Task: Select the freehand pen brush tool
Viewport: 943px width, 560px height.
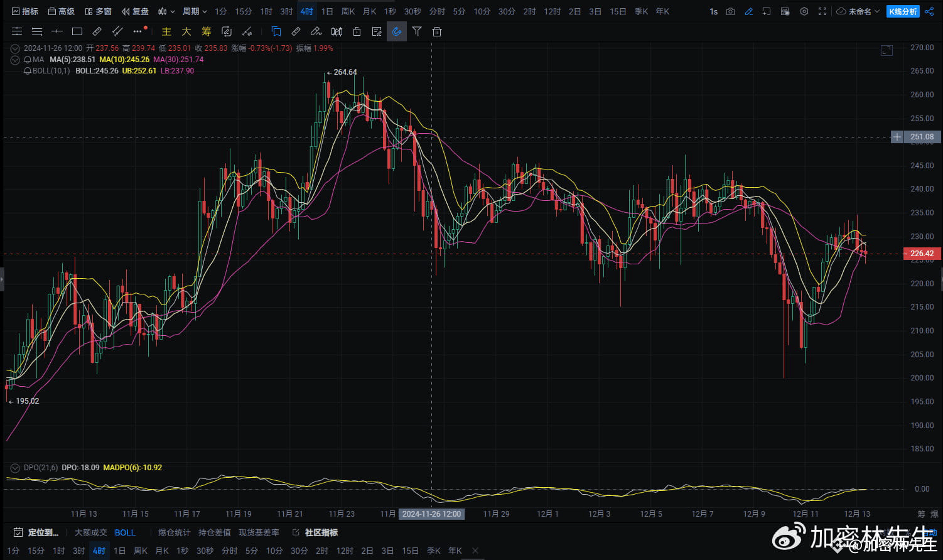Action: coord(316,31)
